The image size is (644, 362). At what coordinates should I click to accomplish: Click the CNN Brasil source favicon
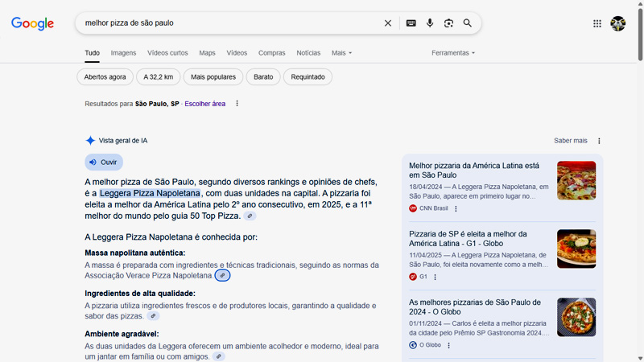(413, 208)
